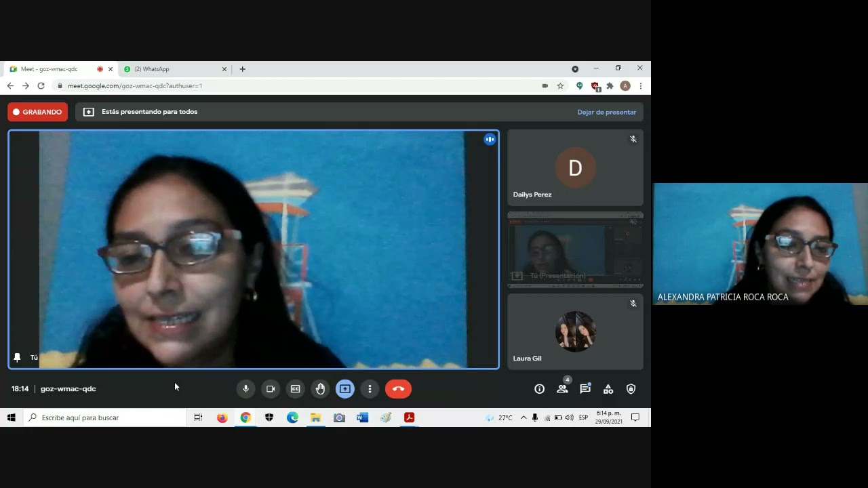Image resolution: width=868 pixels, height=488 pixels.
Task: Click the Windows taskbar search box
Action: 104,418
